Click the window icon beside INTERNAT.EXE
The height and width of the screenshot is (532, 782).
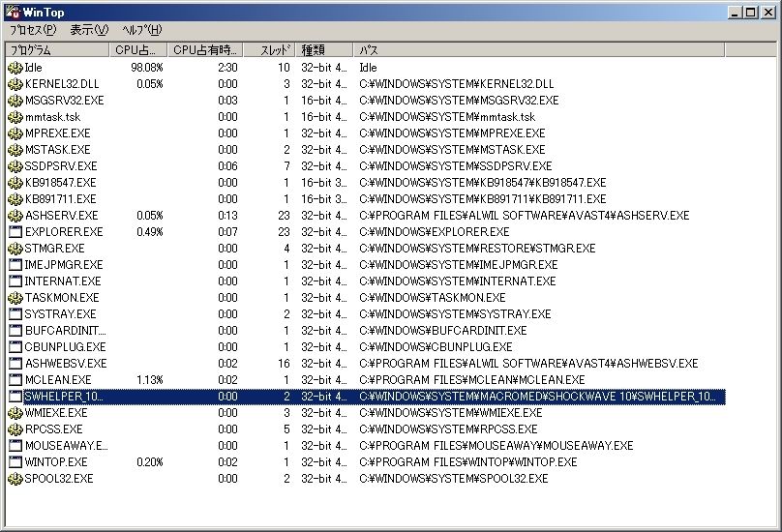click(x=15, y=281)
